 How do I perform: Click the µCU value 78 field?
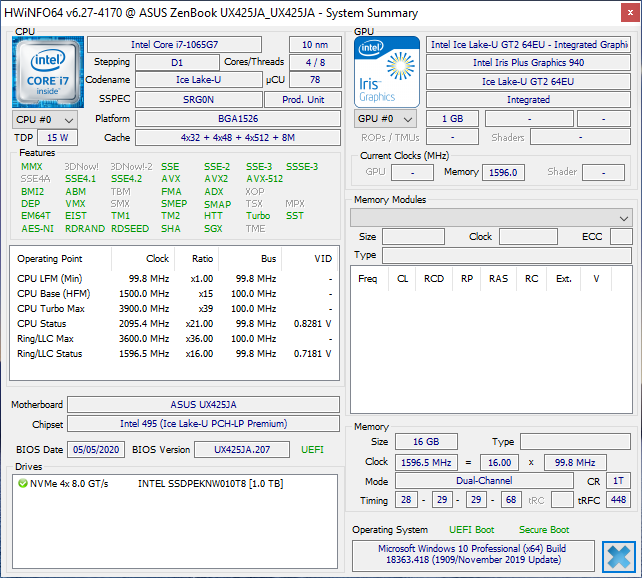315,80
